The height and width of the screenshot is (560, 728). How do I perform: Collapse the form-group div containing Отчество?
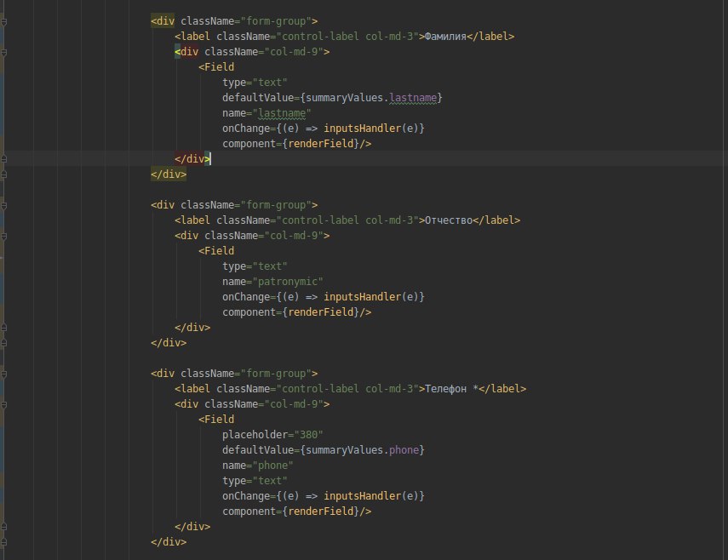[3, 206]
